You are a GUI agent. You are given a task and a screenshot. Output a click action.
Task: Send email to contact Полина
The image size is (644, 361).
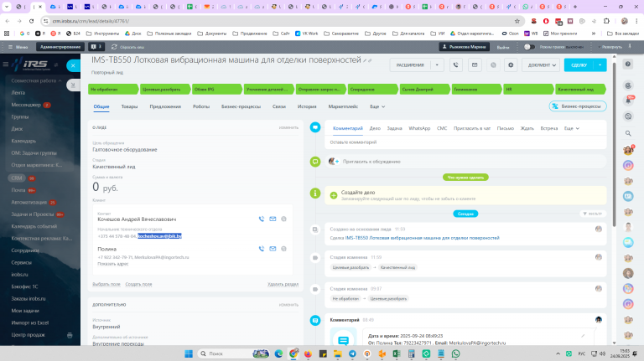(273, 249)
